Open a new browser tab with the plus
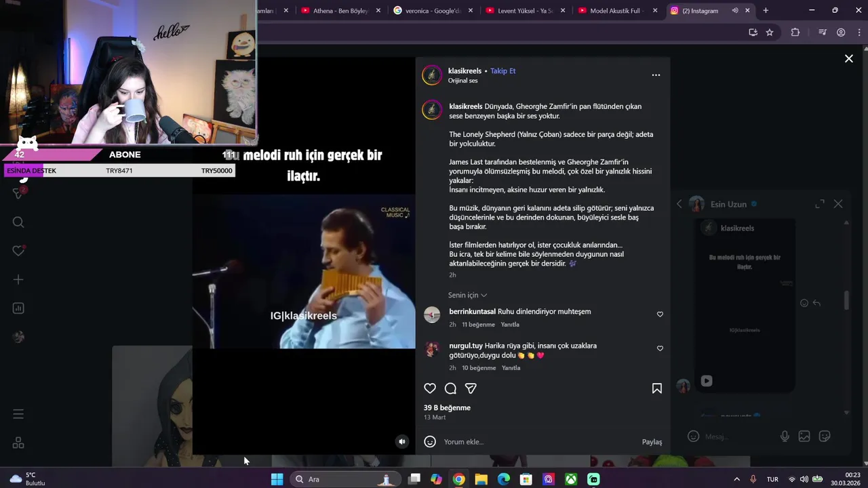This screenshot has width=868, height=488. pos(766,11)
